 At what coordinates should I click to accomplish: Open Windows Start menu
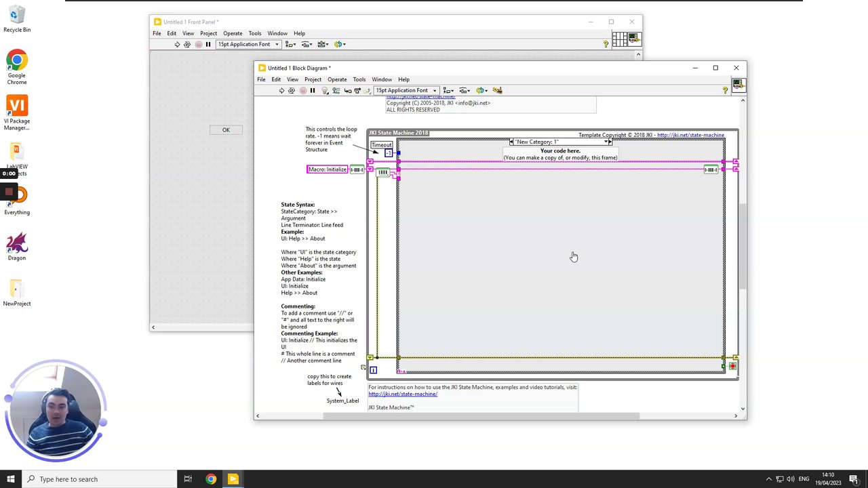tap(10, 479)
